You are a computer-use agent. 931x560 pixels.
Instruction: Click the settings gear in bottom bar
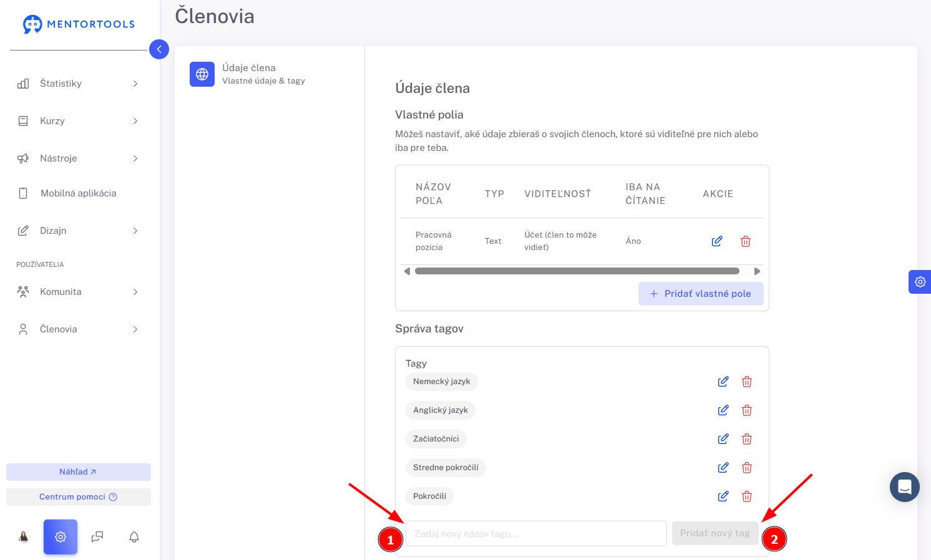coord(61,537)
